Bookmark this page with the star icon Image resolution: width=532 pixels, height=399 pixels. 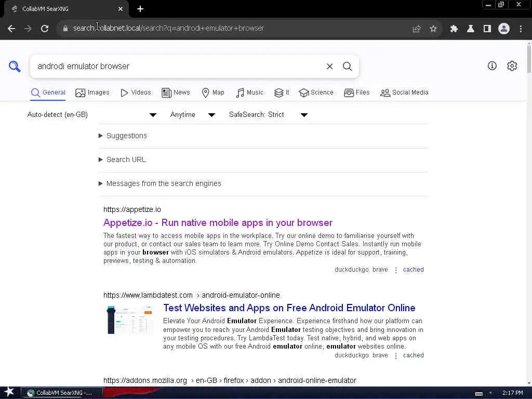point(433,29)
